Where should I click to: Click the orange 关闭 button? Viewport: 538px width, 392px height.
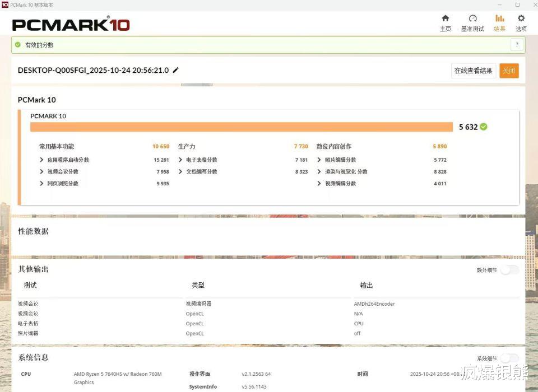click(x=509, y=71)
